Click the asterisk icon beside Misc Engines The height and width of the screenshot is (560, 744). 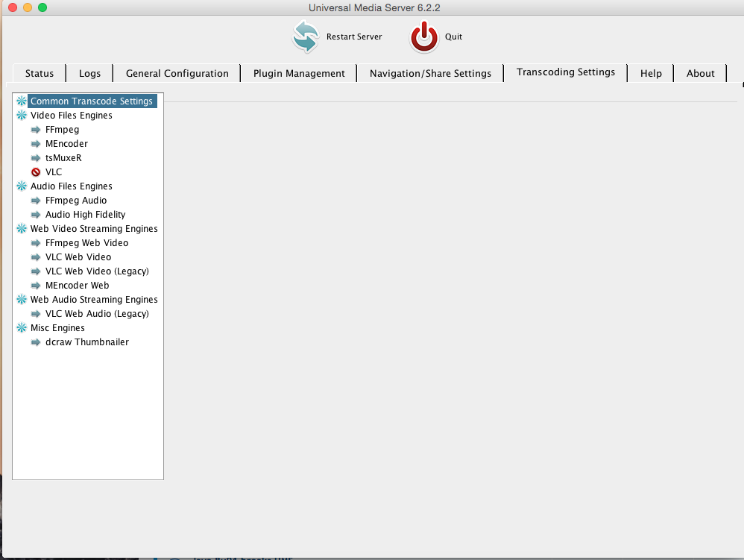(22, 328)
